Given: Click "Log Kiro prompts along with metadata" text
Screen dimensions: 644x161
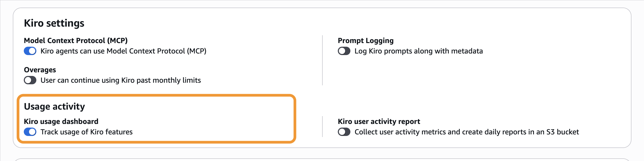Looking at the screenshot, I should 418,51.
